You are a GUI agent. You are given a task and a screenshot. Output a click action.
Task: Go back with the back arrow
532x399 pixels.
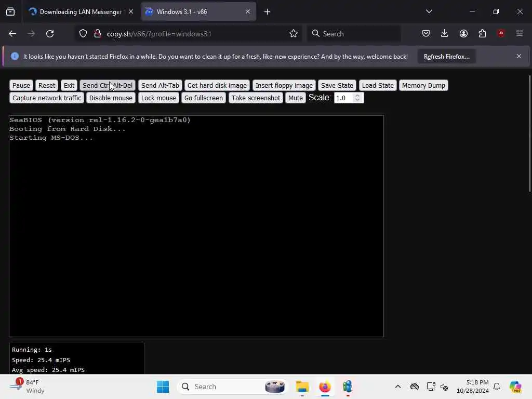pos(12,34)
